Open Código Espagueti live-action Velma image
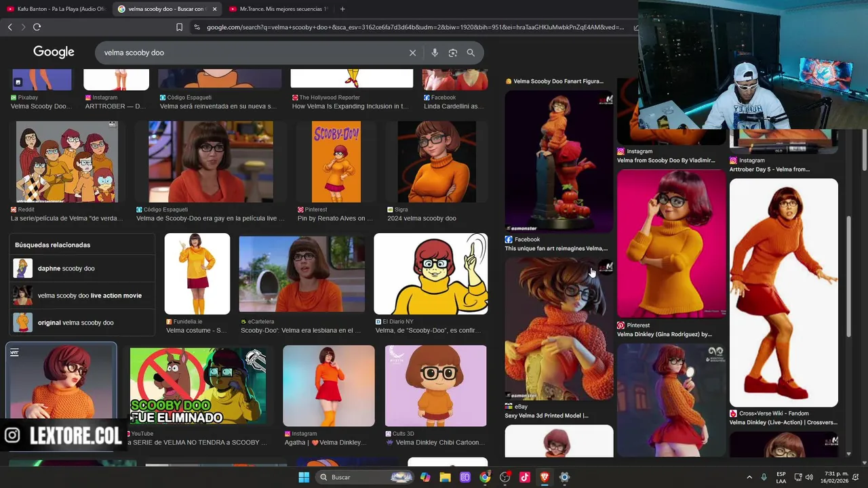Viewport: 868px width, 488px height. tap(211, 162)
